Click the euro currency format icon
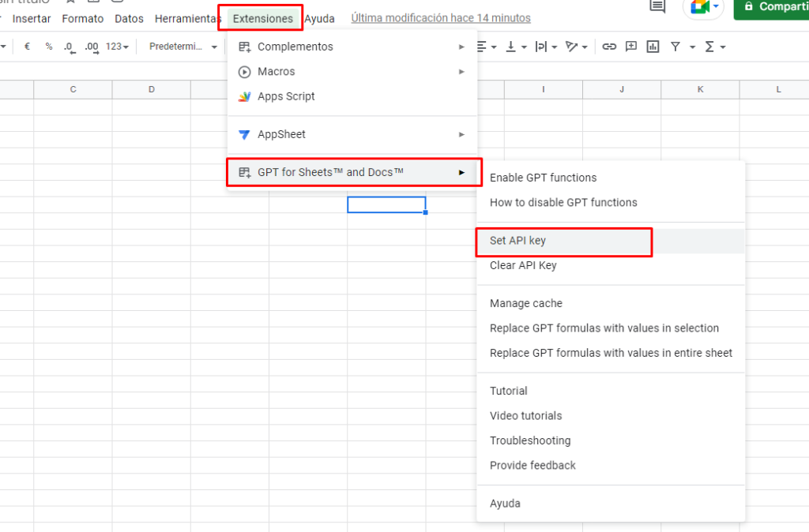809x532 pixels. [x=28, y=47]
